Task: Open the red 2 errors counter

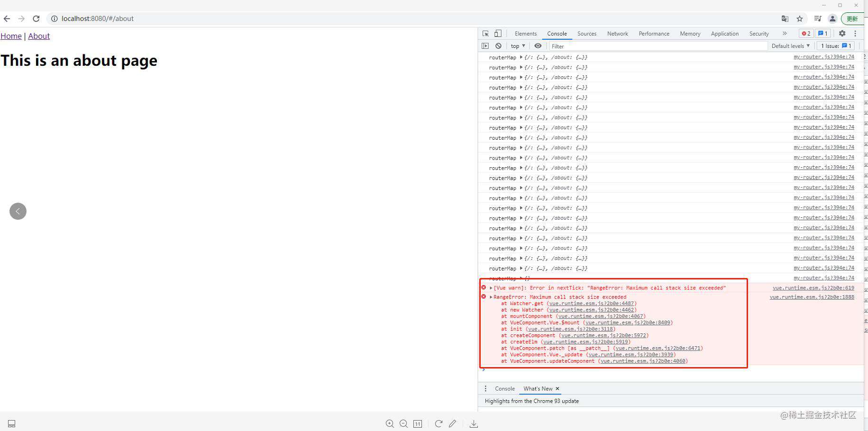Action: point(805,33)
